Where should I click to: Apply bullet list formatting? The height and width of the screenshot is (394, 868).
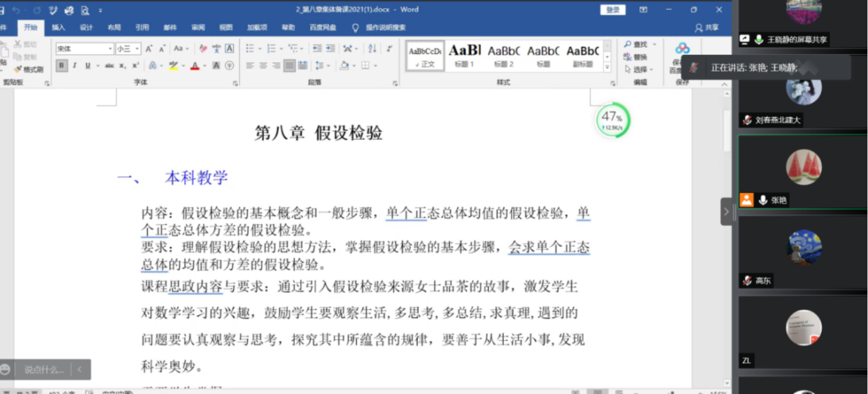pos(250,49)
